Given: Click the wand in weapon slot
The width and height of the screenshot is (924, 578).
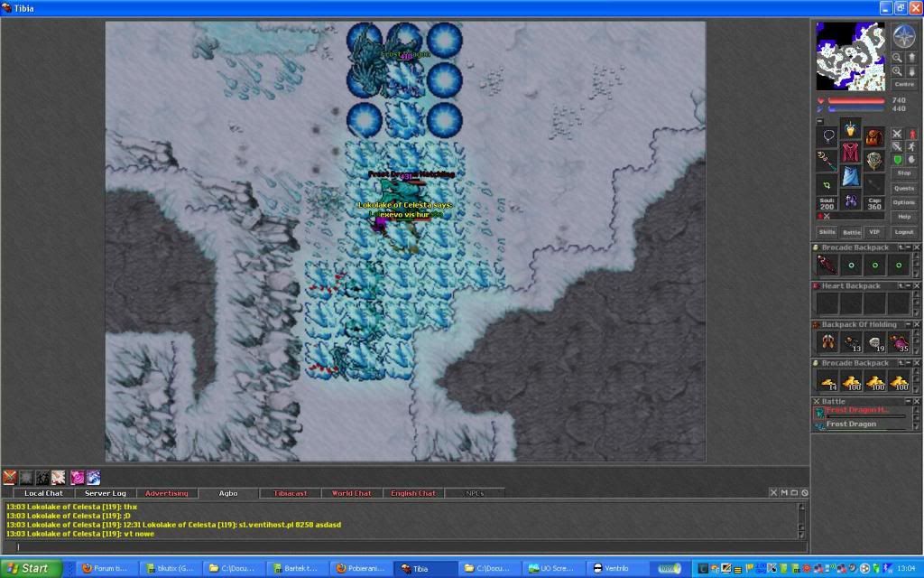Looking at the screenshot, I should click(827, 159).
